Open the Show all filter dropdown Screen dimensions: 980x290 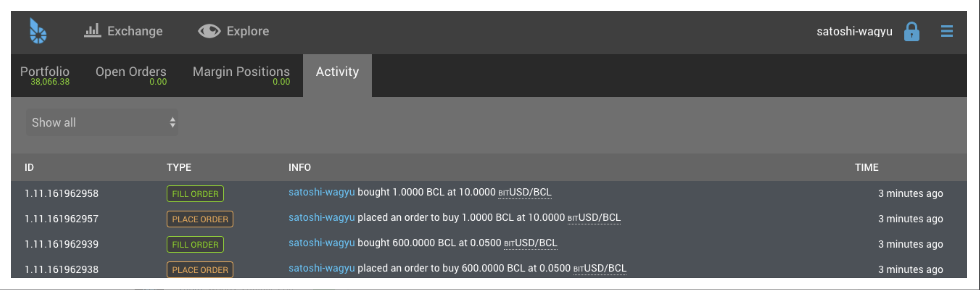click(x=102, y=123)
